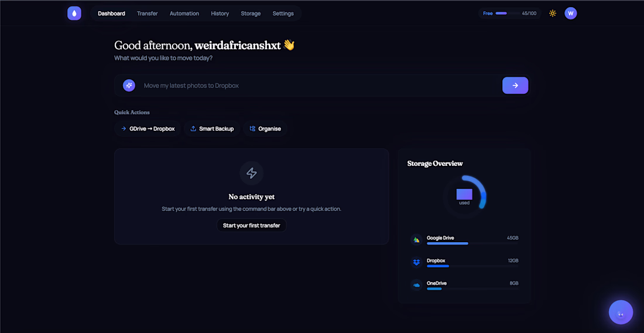The height and width of the screenshot is (333, 644).
Task: Go to the History tab
Action: 220,13
